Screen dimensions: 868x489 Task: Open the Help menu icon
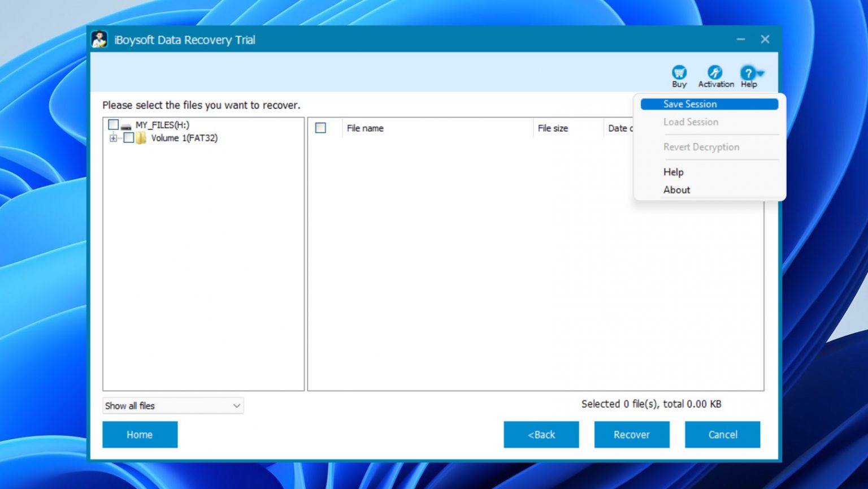(x=748, y=72)
